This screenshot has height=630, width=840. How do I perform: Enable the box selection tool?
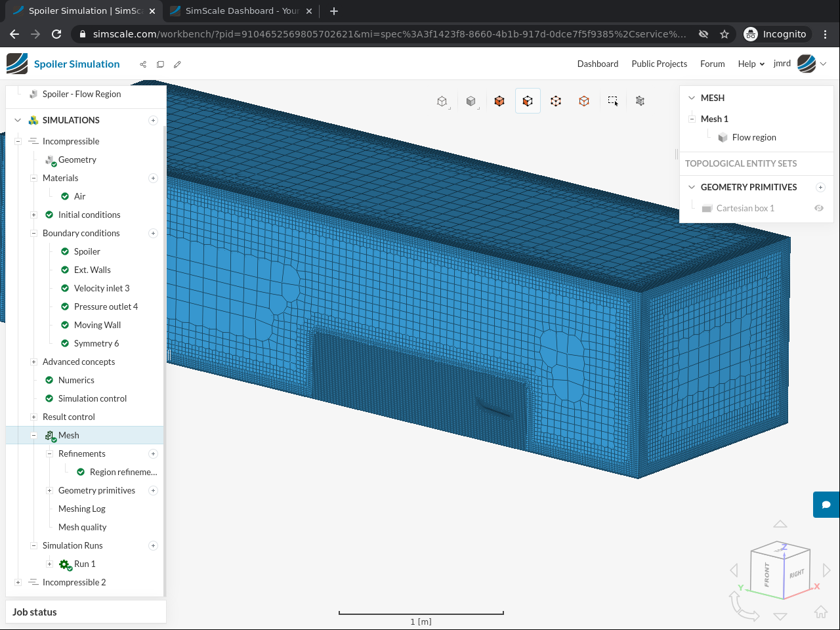pos(612,101)
